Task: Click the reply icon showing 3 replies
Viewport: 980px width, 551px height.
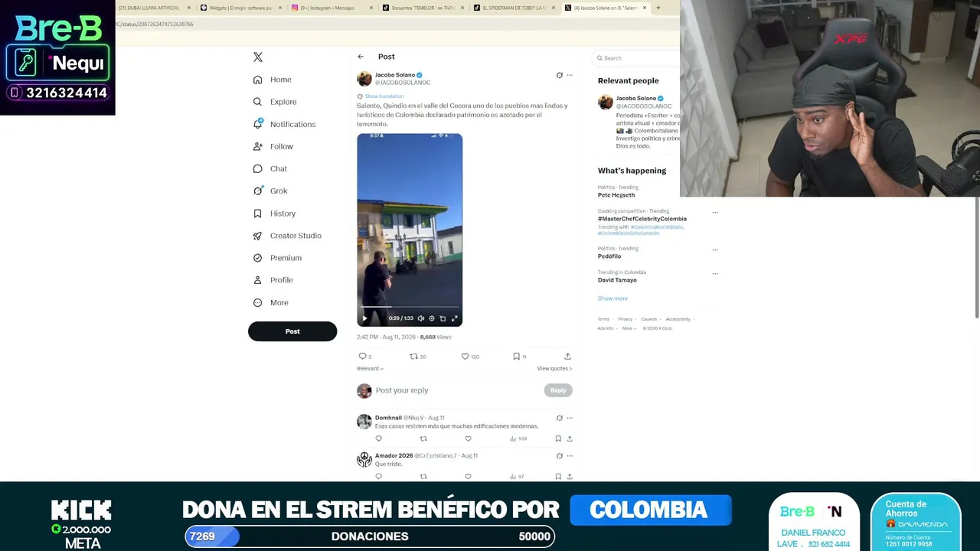Action: tap(365, 357)
